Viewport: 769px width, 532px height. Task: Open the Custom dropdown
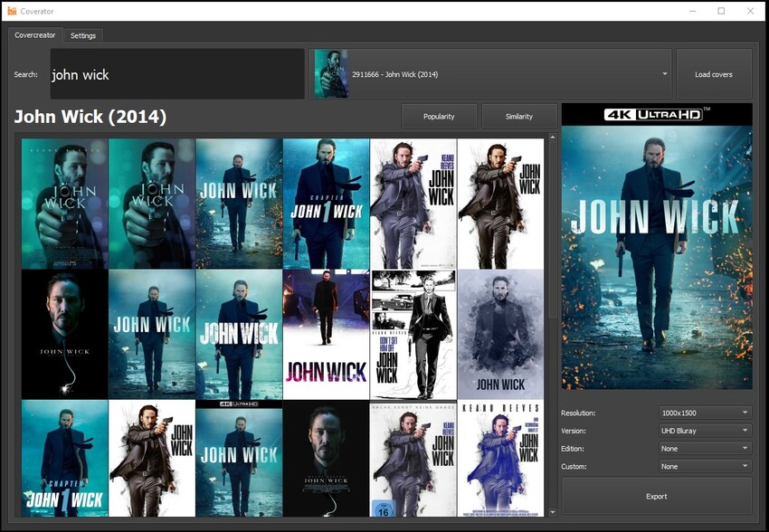[705, 466]
